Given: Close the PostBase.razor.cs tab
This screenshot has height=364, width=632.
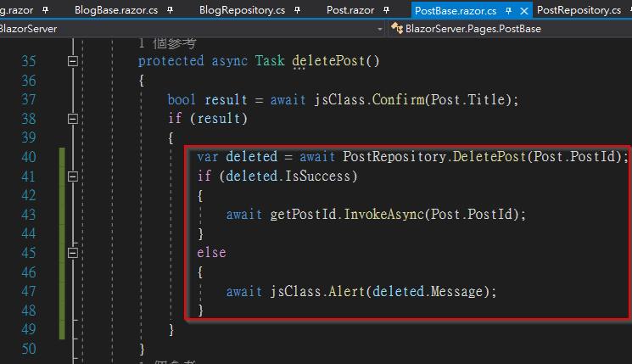Looking at the screenshot, I should coord(524,11).
